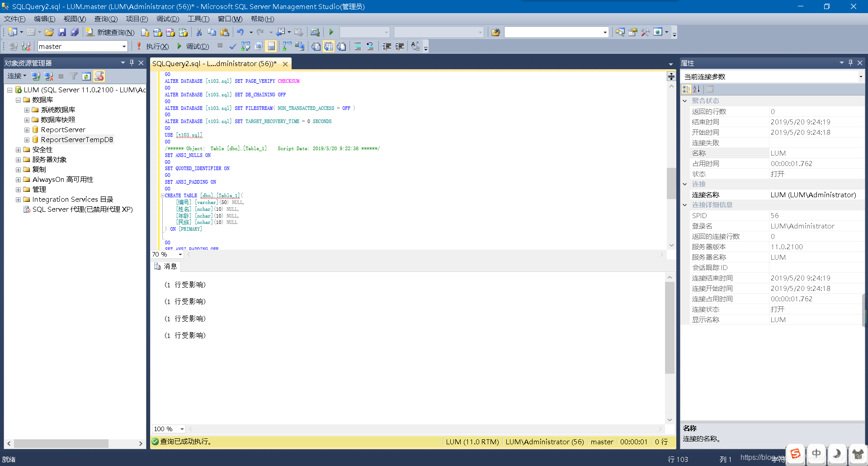
Task: Toggle the Results to Grid button
Action: tap(329, 46)
